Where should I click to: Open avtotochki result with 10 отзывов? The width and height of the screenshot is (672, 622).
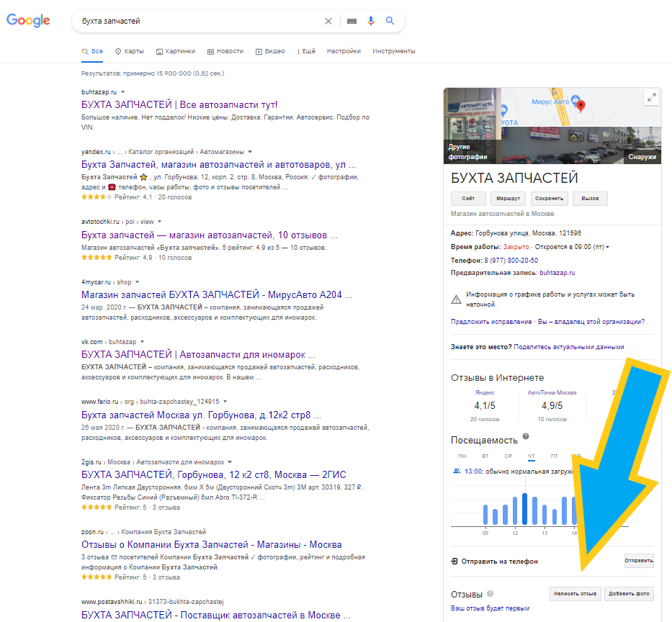point(210,235)
